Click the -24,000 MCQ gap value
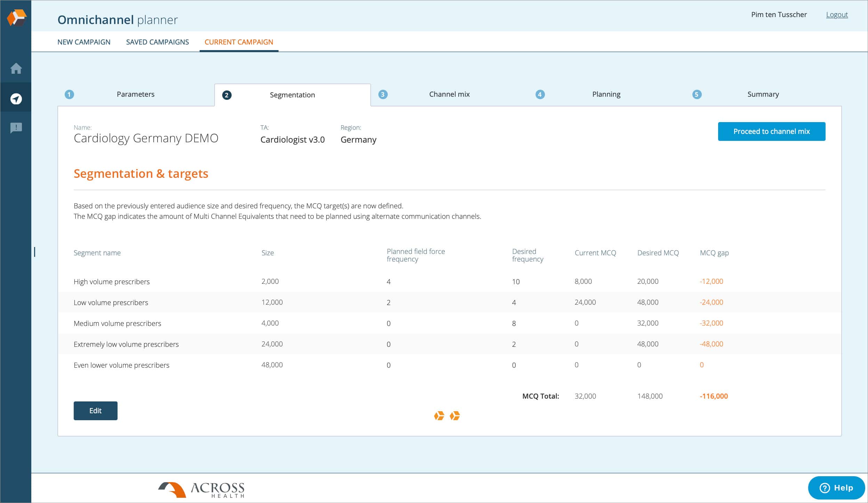This screenshot has height=503, width=868. [711, 302]
